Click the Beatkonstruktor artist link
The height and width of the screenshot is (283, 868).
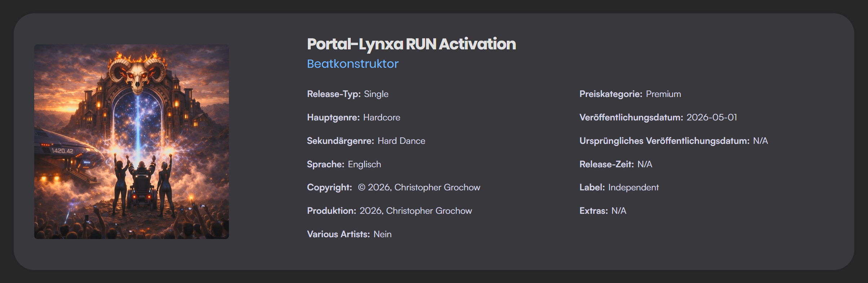click(x=353, y=64)
